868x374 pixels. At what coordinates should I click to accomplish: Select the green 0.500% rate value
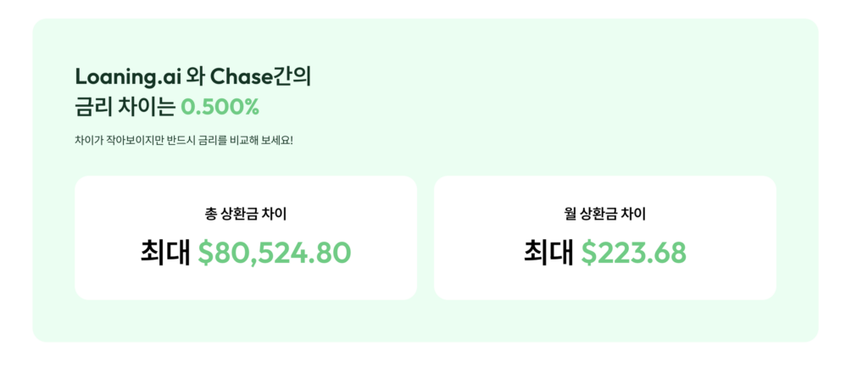click(x=220, y=108)
